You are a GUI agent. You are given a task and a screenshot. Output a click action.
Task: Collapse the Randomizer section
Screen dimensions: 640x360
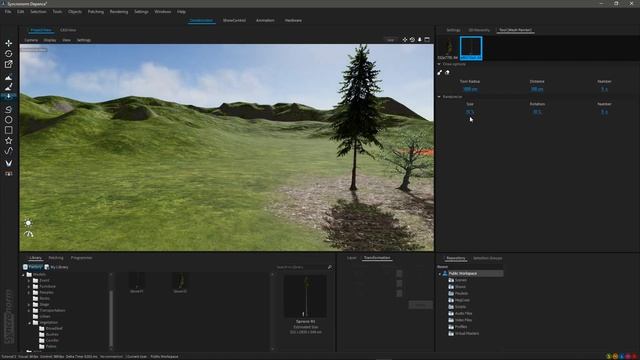tap(439, 97)
